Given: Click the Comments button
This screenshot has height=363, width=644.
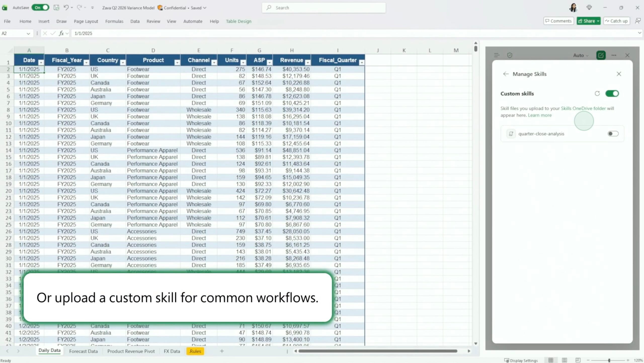Looking at the screenshot, I should (x=558, y=21).
